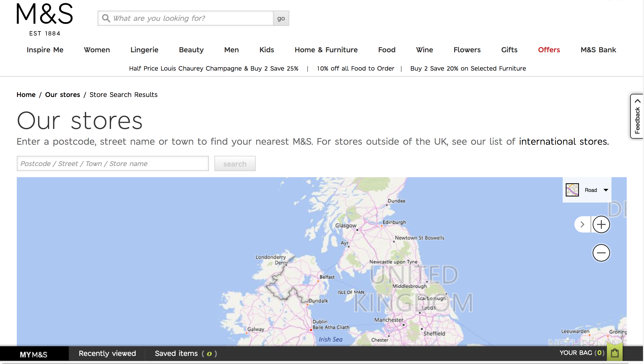
Task: Click the M&S logo
Action: point(45,20)
